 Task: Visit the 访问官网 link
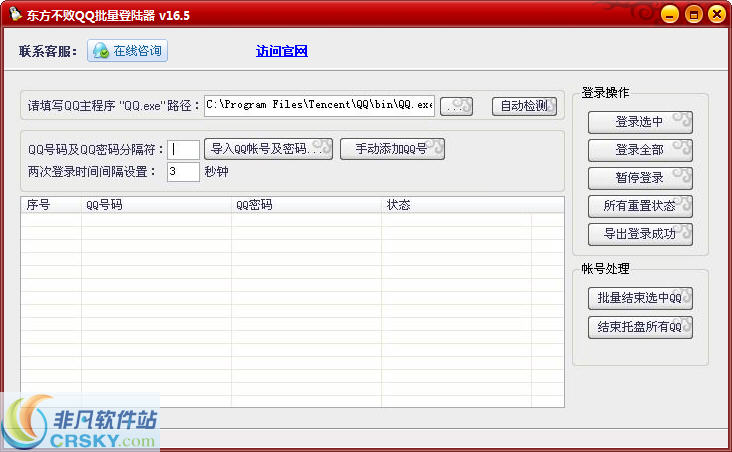[x=282, y=51]
